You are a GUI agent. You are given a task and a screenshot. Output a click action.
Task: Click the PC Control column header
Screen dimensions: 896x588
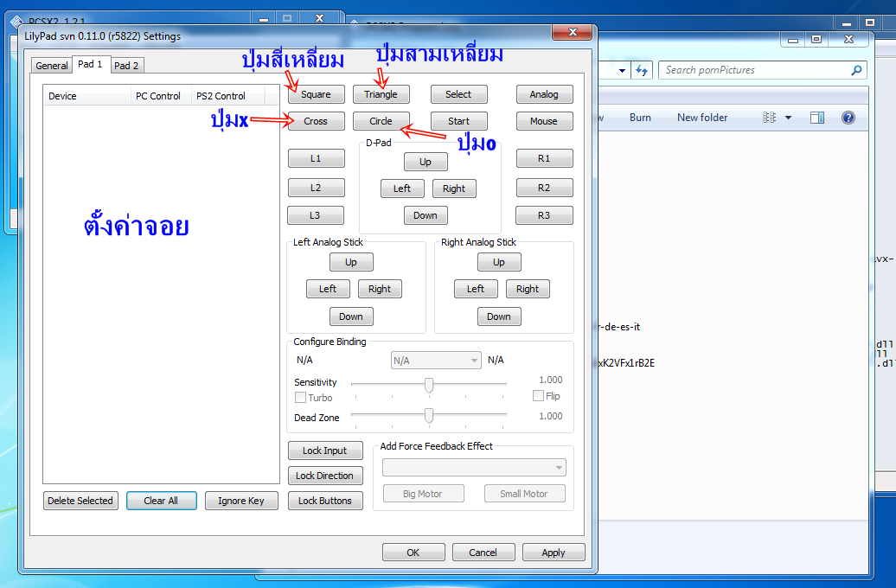coord(161,96)
